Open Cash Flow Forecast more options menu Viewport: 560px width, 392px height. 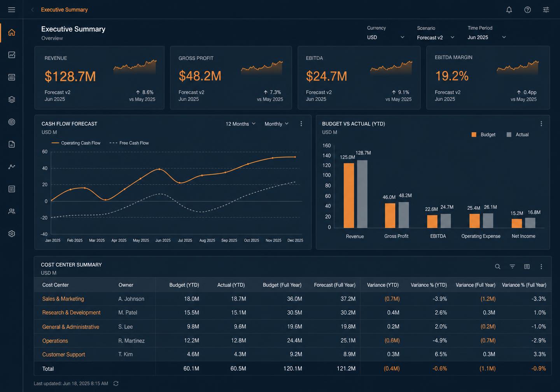pos(301,124)
